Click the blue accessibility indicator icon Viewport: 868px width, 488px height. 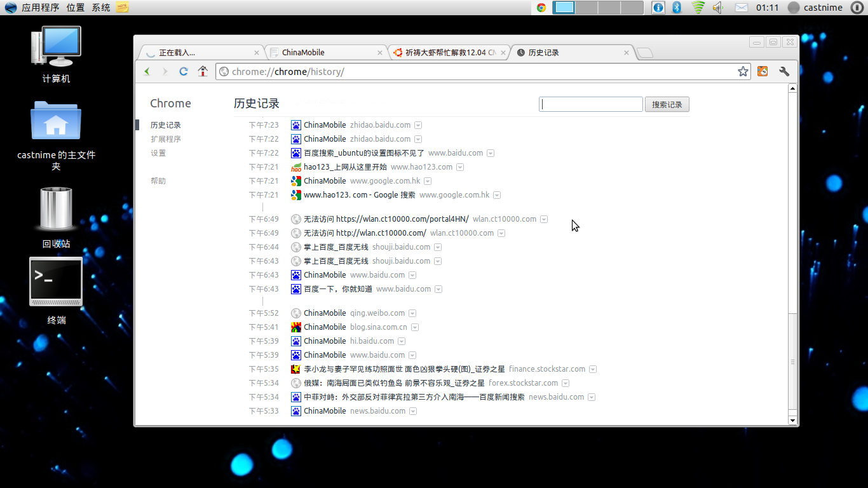click(x=658, y=8)
